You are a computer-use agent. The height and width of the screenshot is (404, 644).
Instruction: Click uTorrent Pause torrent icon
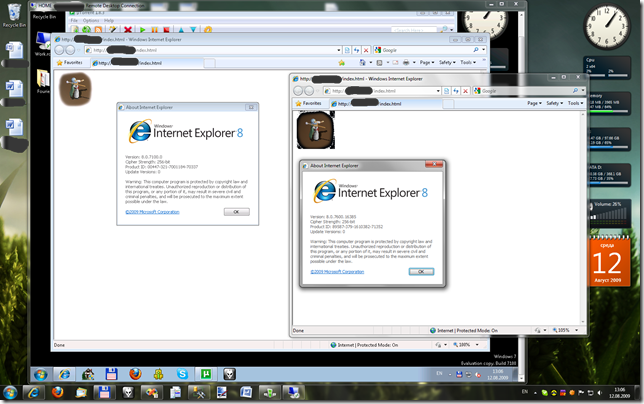click(x=154, y=30)
